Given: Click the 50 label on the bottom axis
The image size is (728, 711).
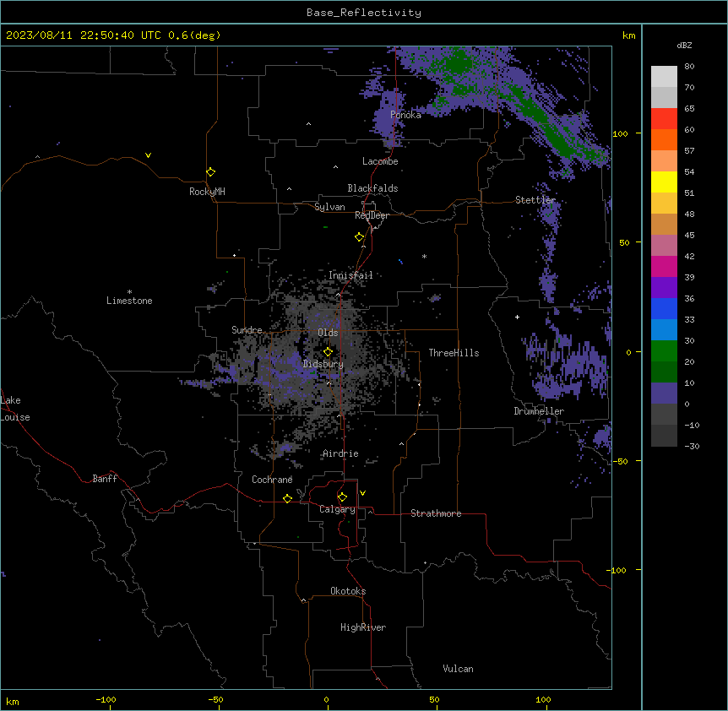Looking at the screenshot, I should (x=434, y=699).
